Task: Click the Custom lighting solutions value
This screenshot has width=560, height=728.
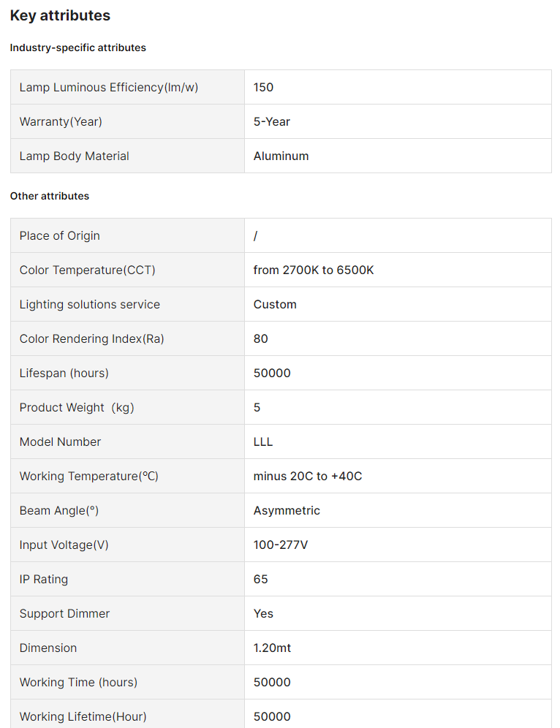Action: click(275, 304)
